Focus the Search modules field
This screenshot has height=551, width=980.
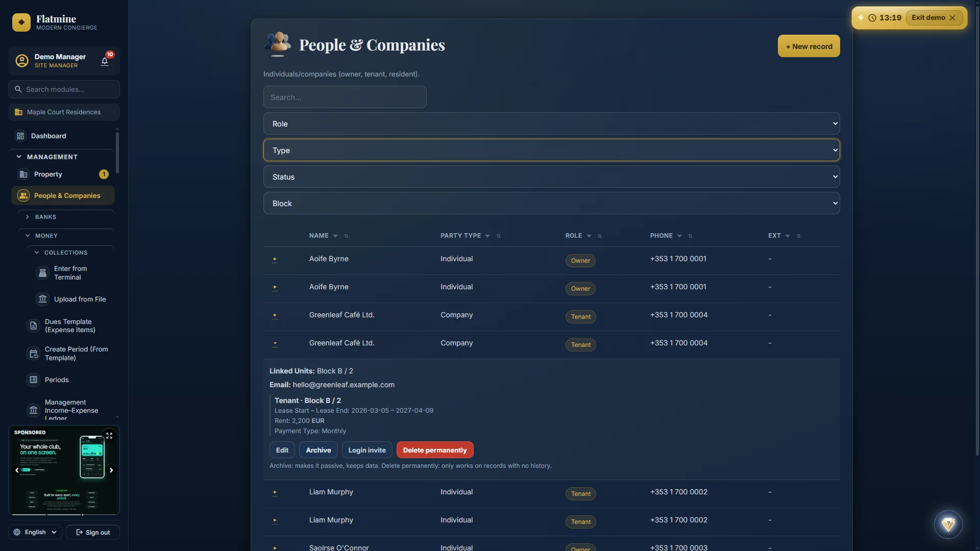(x=64, y=89)
